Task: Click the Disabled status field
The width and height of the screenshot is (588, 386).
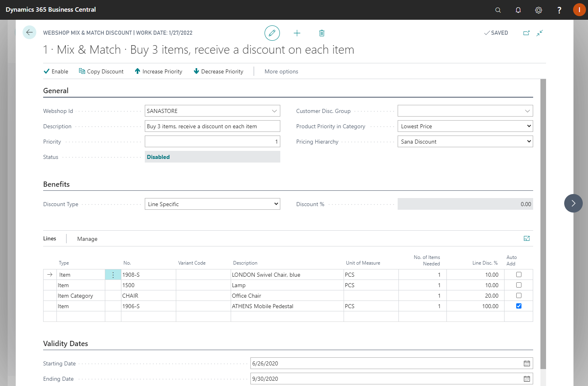Action: coord(212,157)
